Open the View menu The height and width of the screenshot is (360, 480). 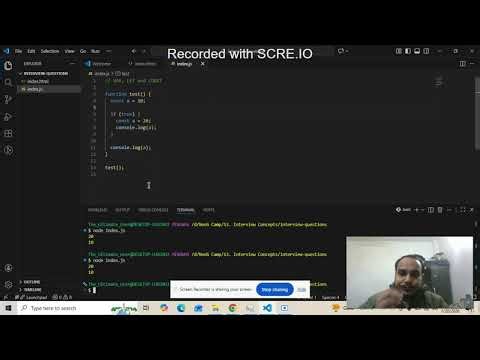69,51
